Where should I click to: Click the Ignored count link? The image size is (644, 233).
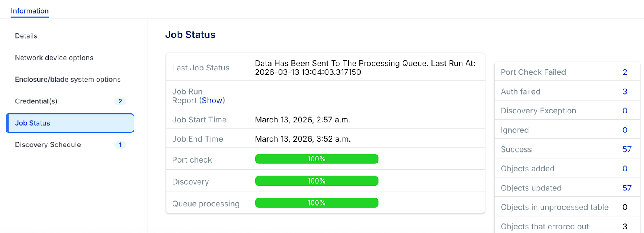coord(625,130)
